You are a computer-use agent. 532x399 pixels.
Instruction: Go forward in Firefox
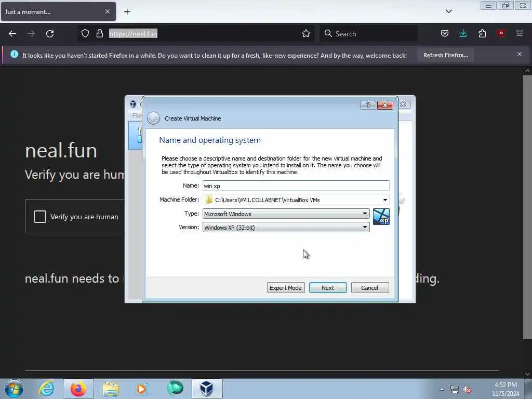[31, 34]
